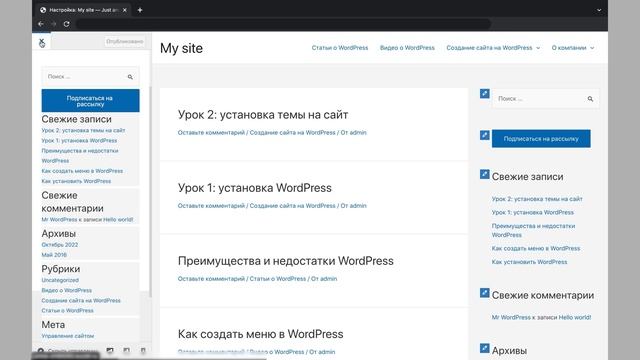
Task: Select the Свежие записи block heading in customizer panel
Action: (76, 119)
